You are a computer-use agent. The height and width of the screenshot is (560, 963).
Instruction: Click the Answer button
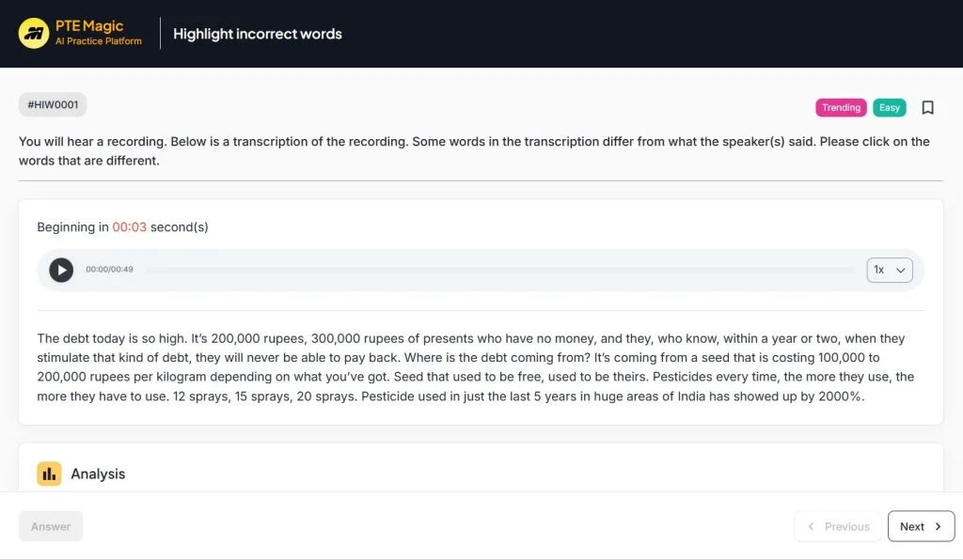click(51, 526)
